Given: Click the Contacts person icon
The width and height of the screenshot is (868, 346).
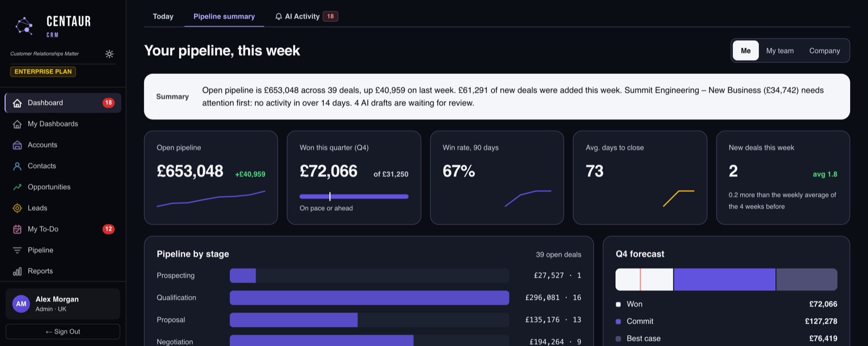Looking at the screenshot, I should pos(17,166).
